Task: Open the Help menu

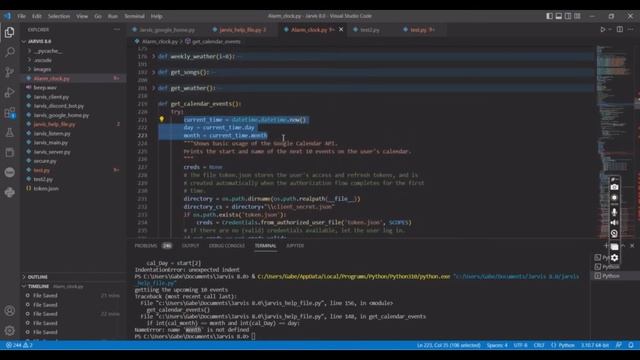Action: pyautogui.click(x=157, y=16)
